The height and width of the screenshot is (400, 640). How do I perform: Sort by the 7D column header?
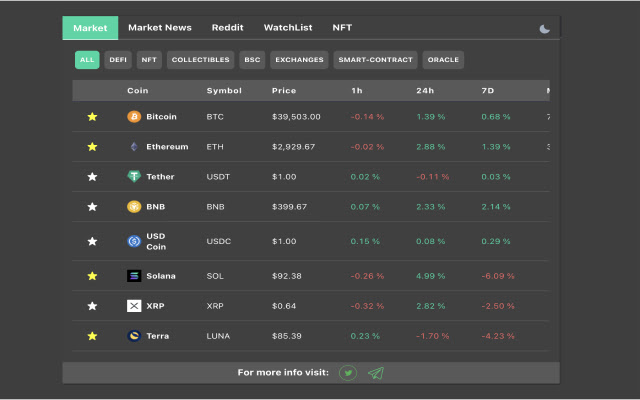click(488, 91)
